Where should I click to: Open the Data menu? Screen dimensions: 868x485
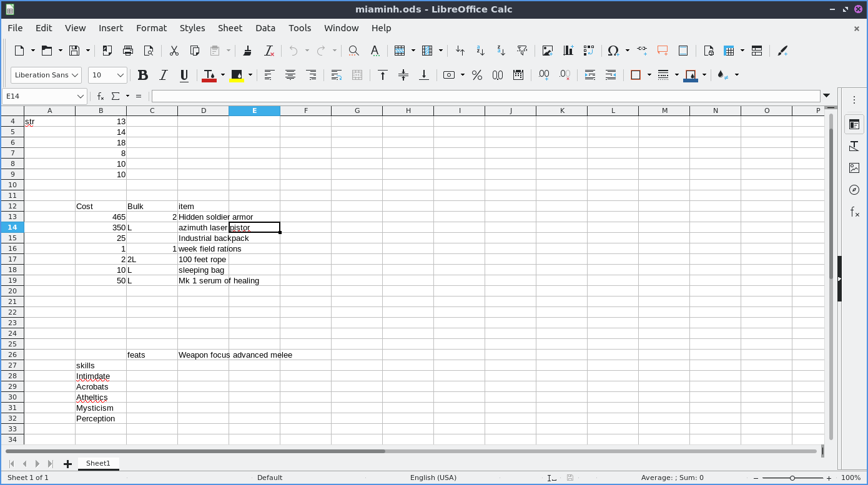265,28
